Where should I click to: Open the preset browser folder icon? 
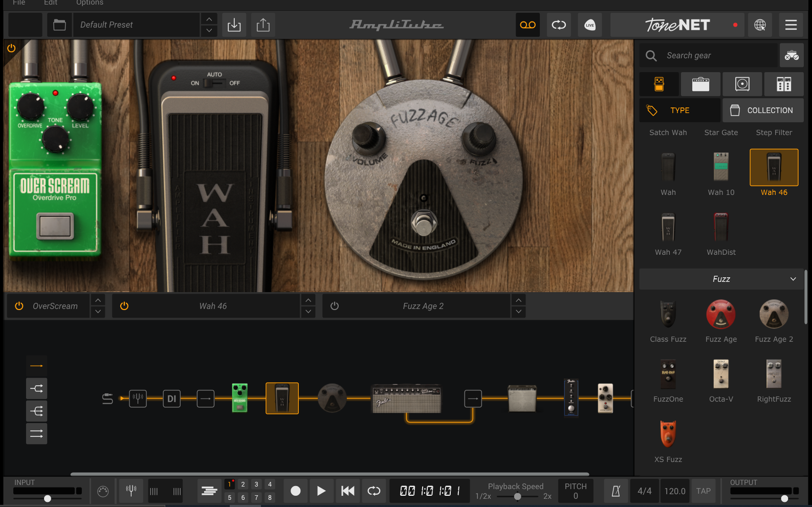point(59,25)
